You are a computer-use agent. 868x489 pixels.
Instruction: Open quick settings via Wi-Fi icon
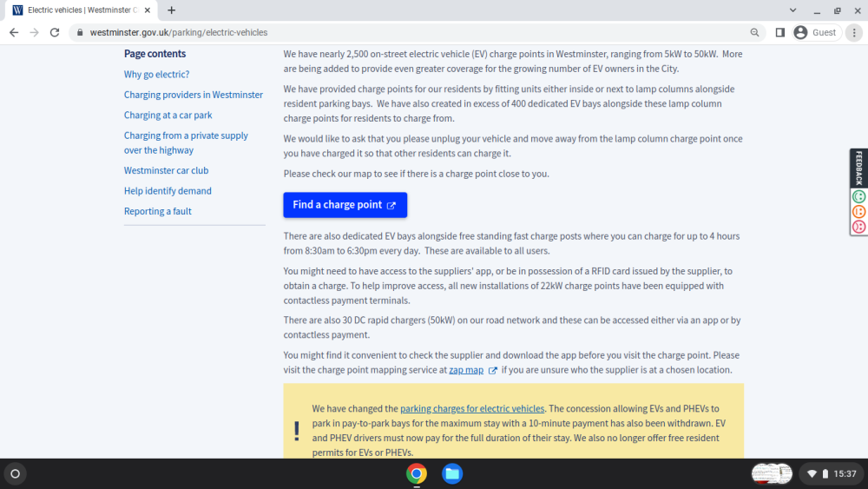(x=812, y=474)
